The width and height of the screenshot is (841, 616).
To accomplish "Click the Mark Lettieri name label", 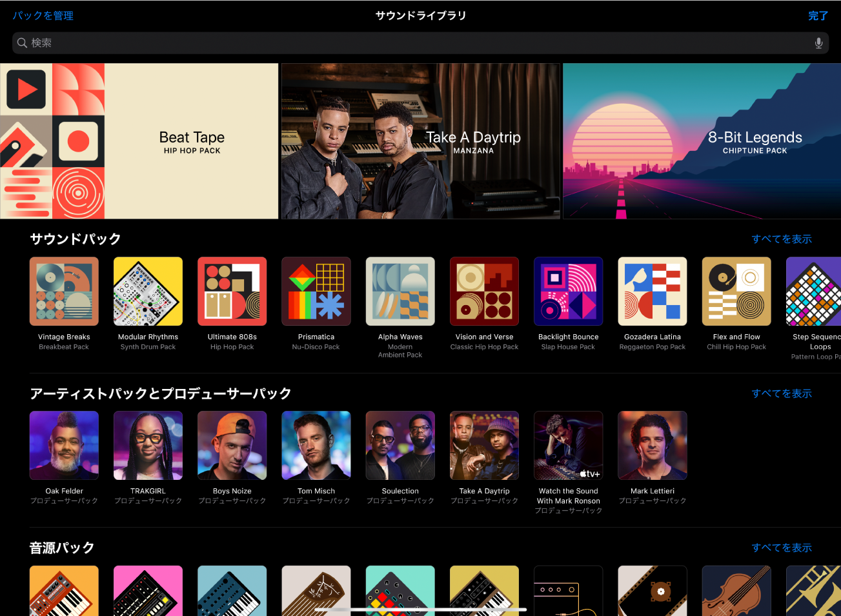I will 653,491.
